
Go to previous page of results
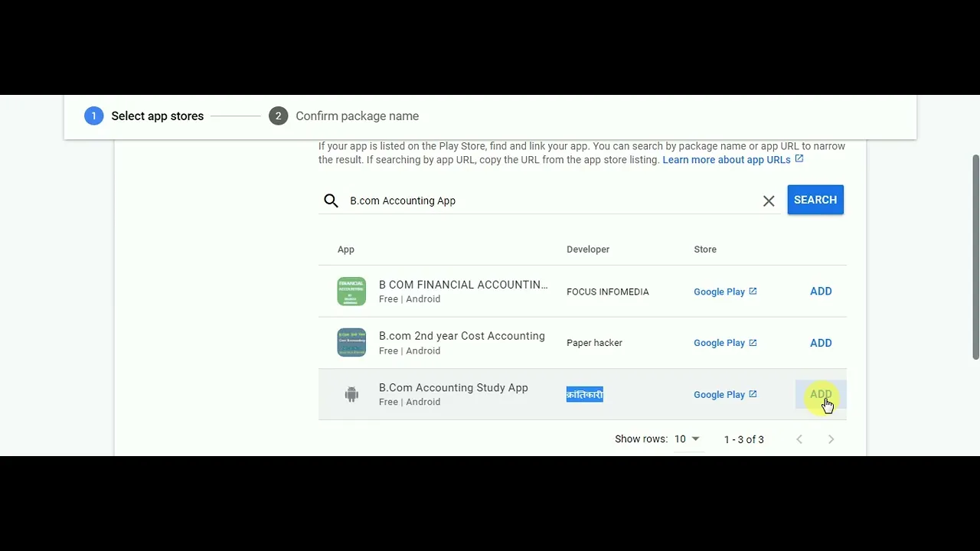[799, 439]
